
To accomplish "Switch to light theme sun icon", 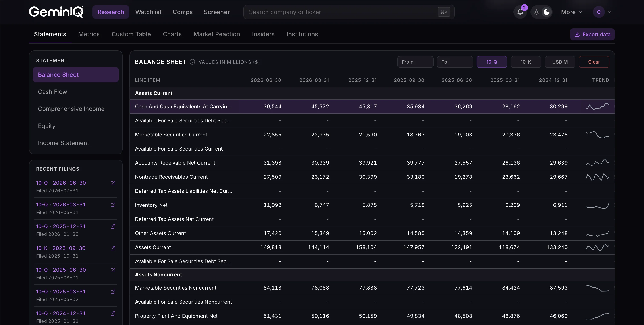I will point(536,12).
